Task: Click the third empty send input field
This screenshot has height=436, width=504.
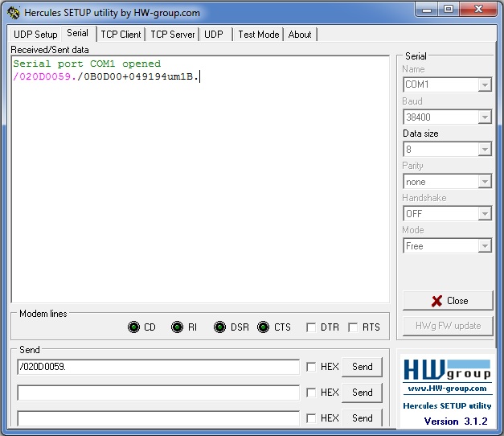Action: (158, 418)
